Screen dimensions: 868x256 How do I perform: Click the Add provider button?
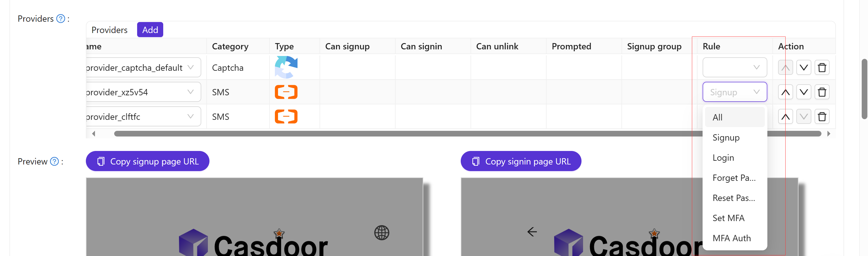click(150, 30)
